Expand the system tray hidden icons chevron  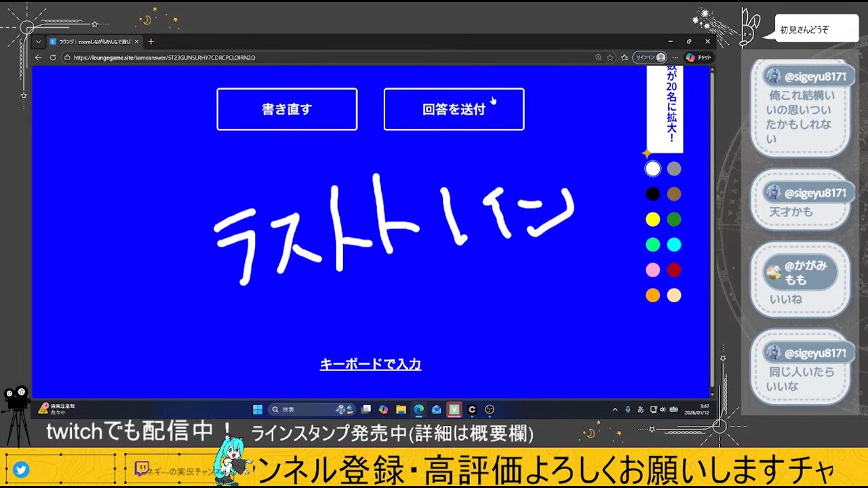point(615,409)
